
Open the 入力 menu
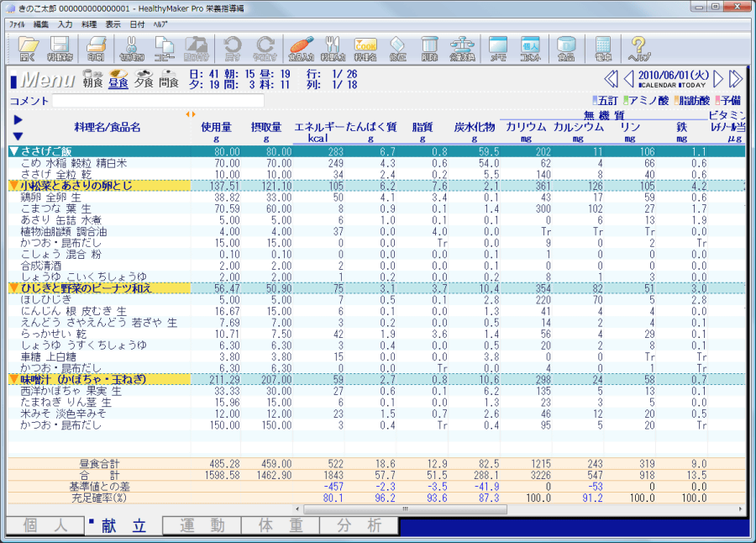point(65,24)
